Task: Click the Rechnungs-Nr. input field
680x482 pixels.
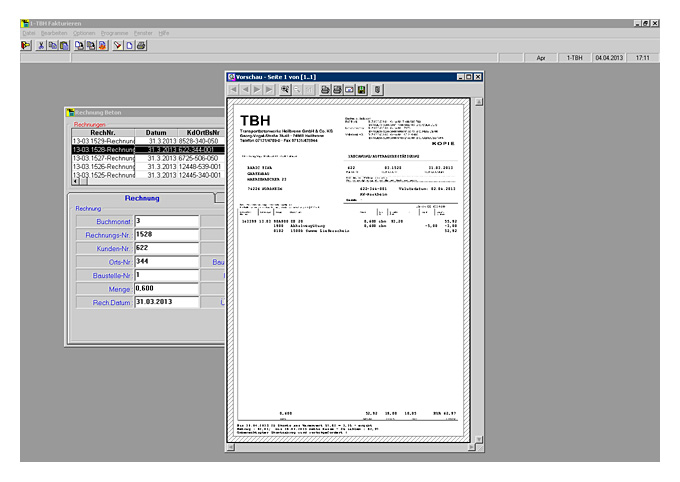Action: (x=167, y=235)
